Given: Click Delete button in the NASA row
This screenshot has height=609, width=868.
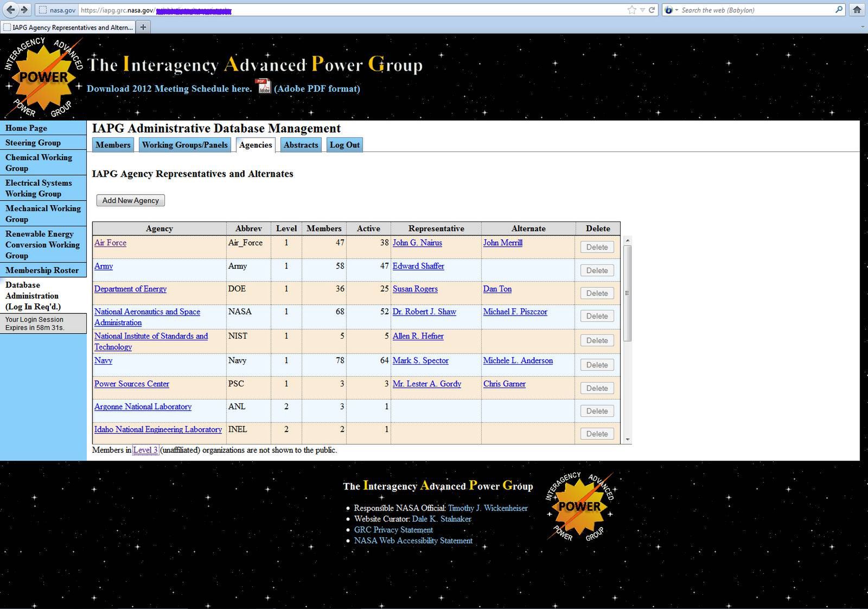Looking at the screenshot, I should (597, 316).
